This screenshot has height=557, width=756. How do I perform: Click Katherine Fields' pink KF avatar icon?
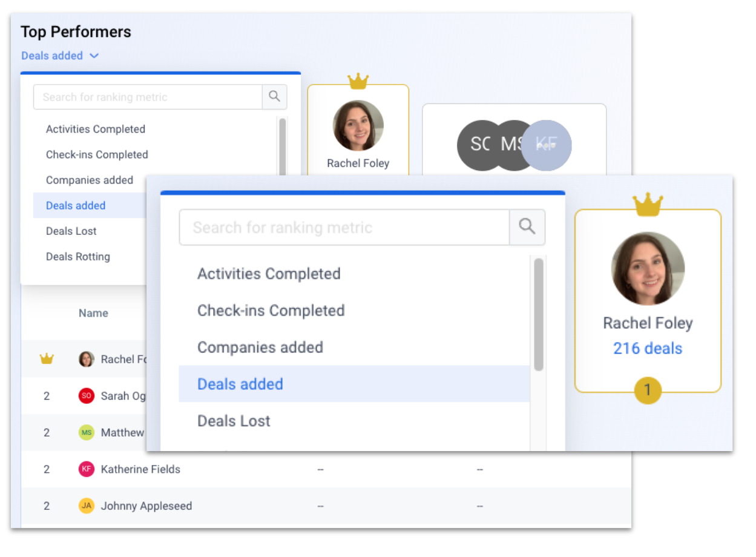click(86, 469)
